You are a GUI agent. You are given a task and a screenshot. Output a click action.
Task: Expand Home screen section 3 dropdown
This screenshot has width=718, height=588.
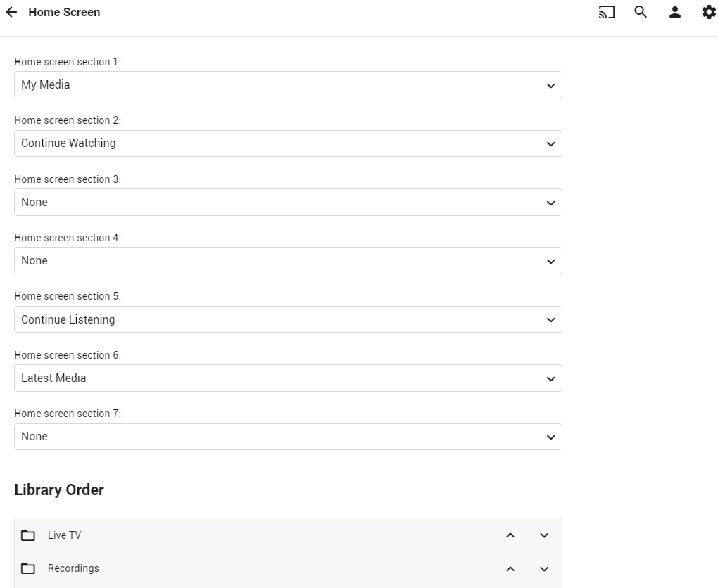(288, 203)
